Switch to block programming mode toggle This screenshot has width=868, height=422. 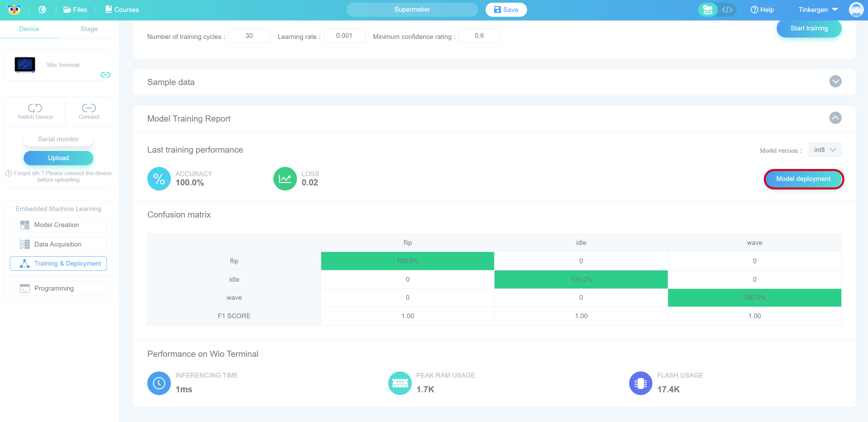pyautogui.click(x=708, y=10)
